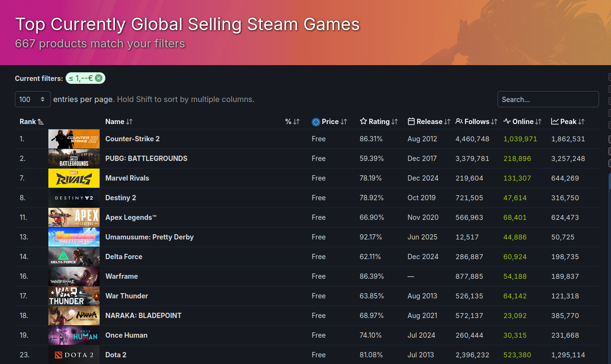Open PUBG: BATTLEGROUNDS game page
611x364 pixels.
[x=147, y=159]
